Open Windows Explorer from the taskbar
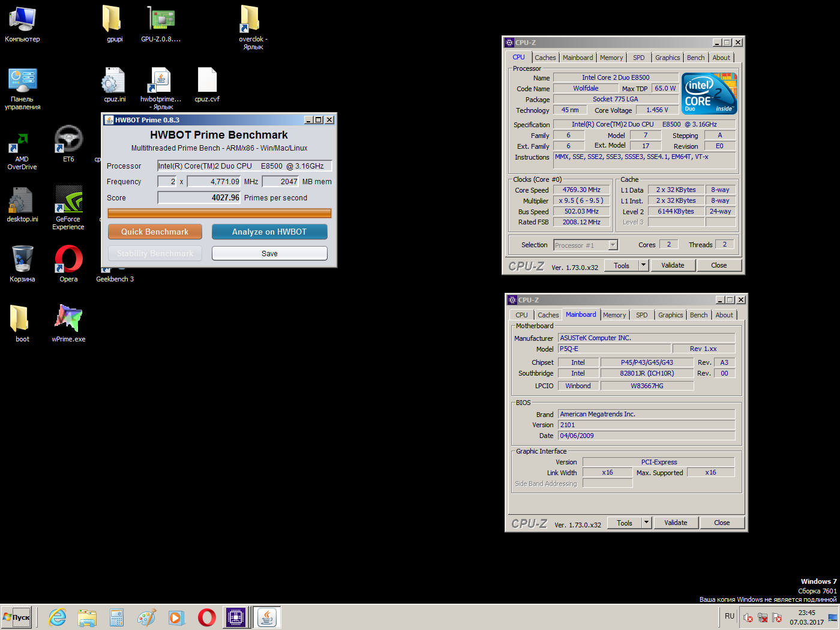 click(87, 617)
